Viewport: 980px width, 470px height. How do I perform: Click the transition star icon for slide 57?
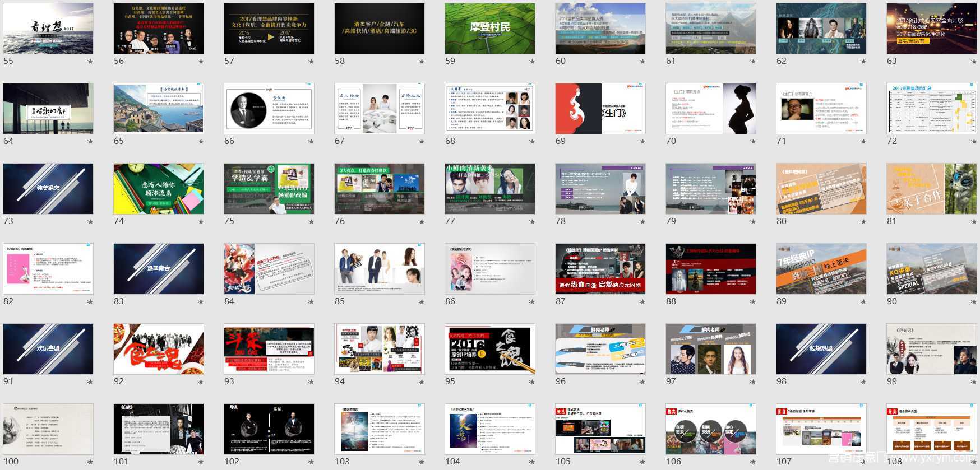[311, 62]
